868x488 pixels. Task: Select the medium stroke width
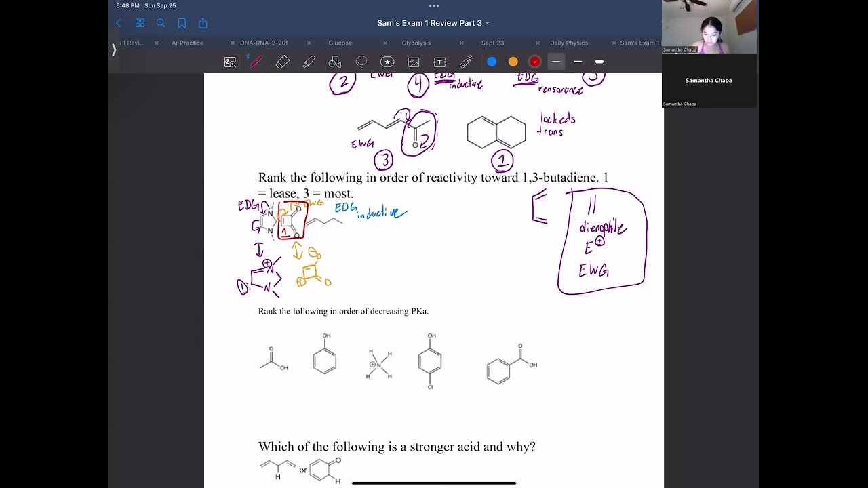578,62
